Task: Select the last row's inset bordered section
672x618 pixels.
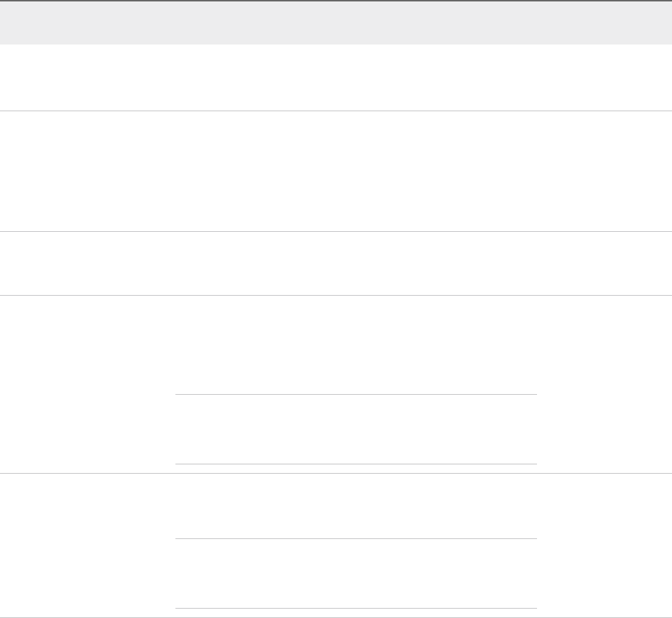Action: (x=355, y=573)
